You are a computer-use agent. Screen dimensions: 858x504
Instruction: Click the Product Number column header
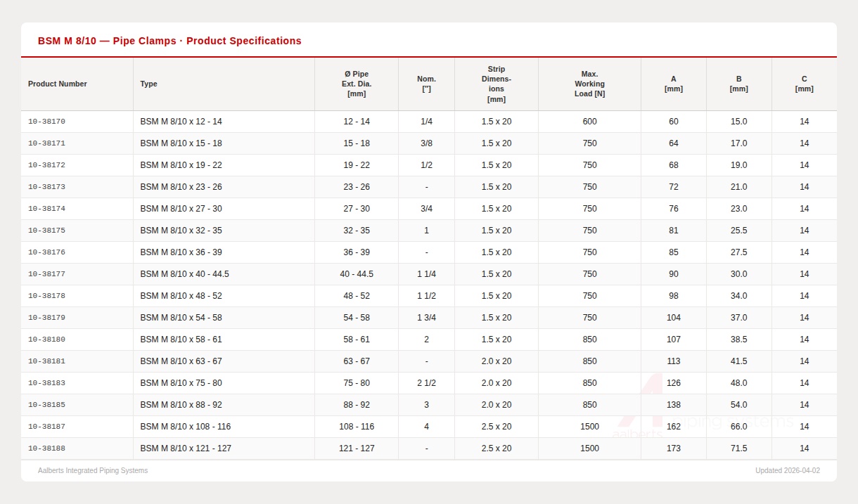[58, 84]
